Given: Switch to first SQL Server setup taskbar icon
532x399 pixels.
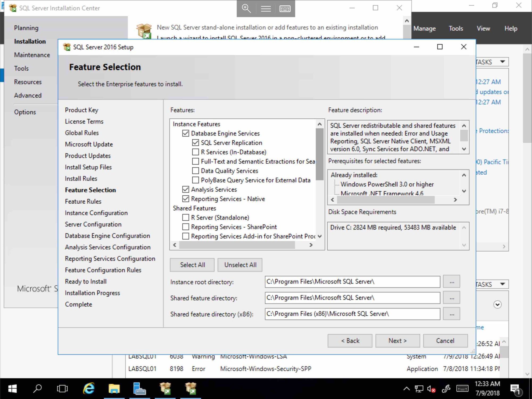Looking at the screenshot, I should coord(165,389).
